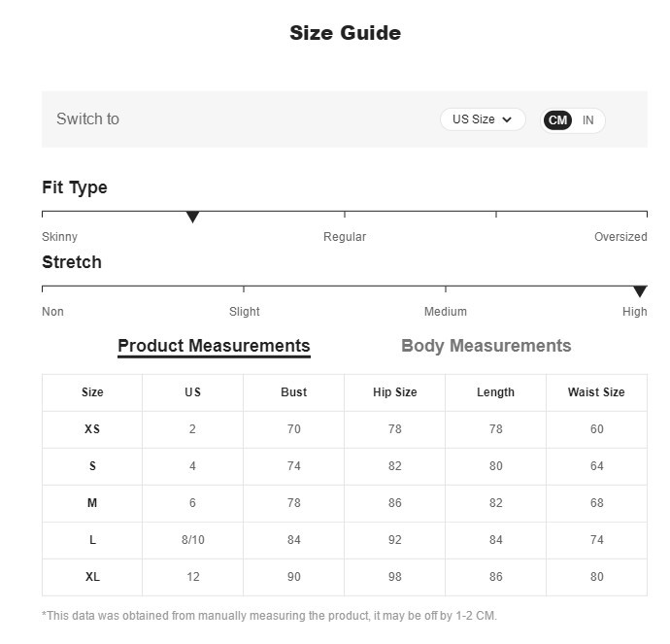Click the chevron arrow beside US Size

[x=507, y=120]
